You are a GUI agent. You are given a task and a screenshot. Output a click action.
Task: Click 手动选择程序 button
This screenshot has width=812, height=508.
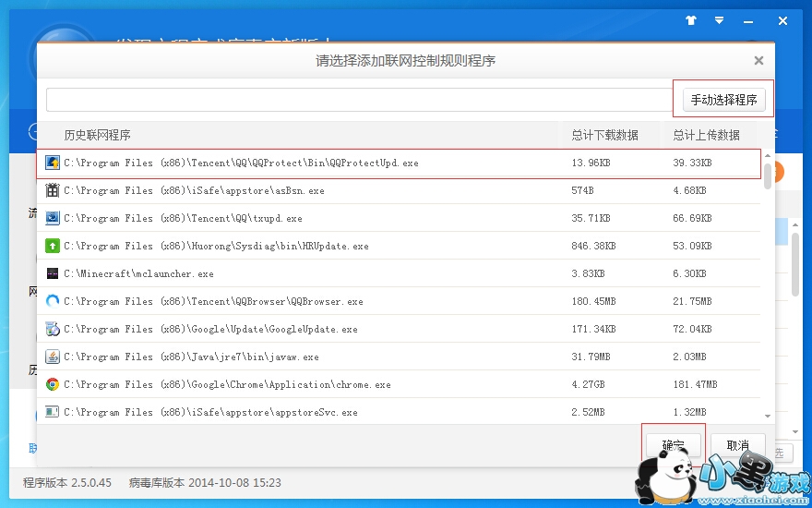(724, 100)
